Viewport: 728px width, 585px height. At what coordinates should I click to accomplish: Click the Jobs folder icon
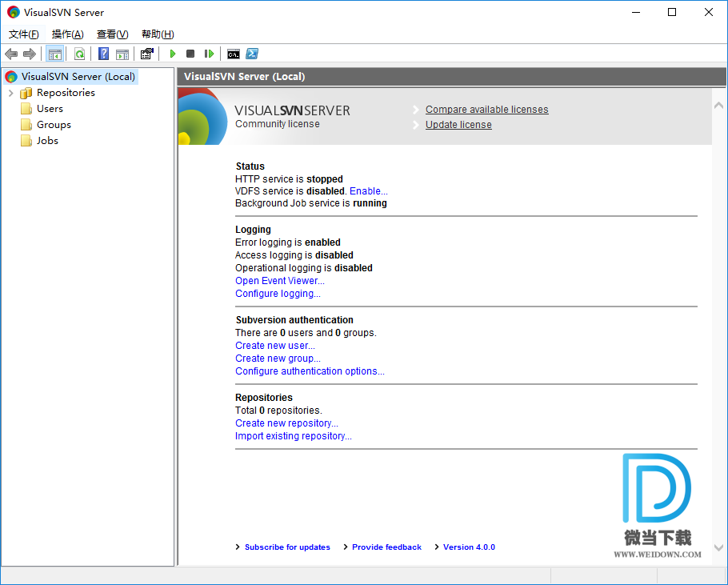[x=26, y=141]
